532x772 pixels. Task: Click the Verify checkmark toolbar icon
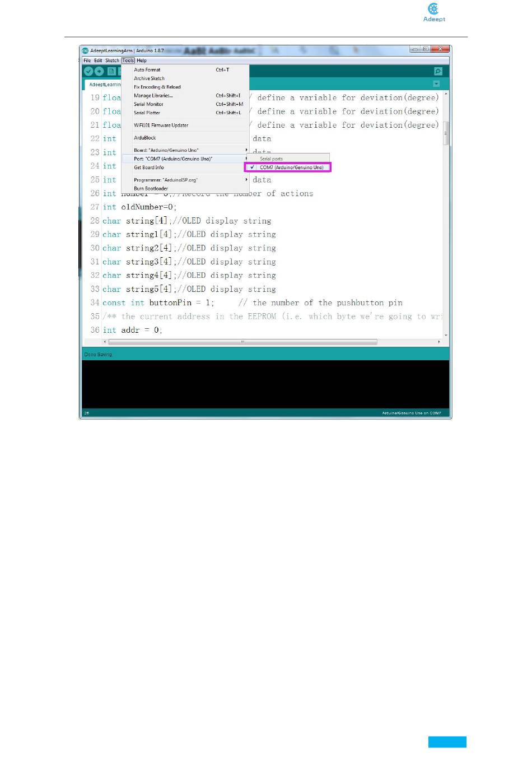click(x=88, y=71)
